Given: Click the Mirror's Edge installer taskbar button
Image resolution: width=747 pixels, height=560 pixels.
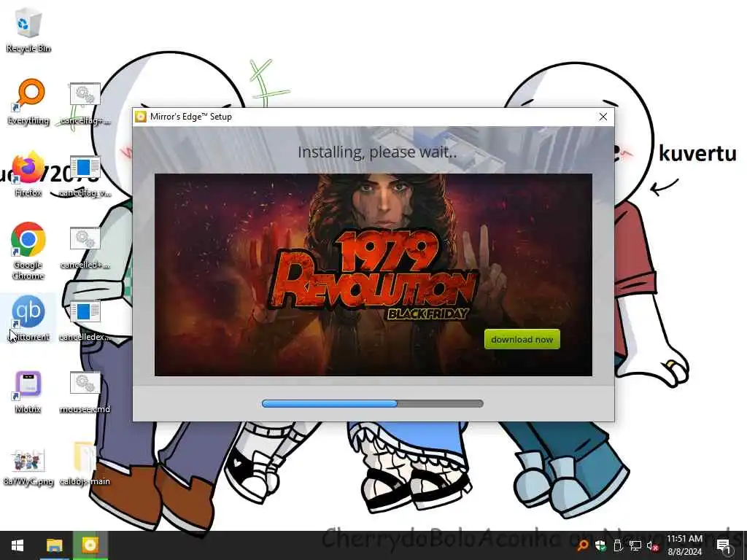Looking at the screenshot, I should (x=90, y=545).
